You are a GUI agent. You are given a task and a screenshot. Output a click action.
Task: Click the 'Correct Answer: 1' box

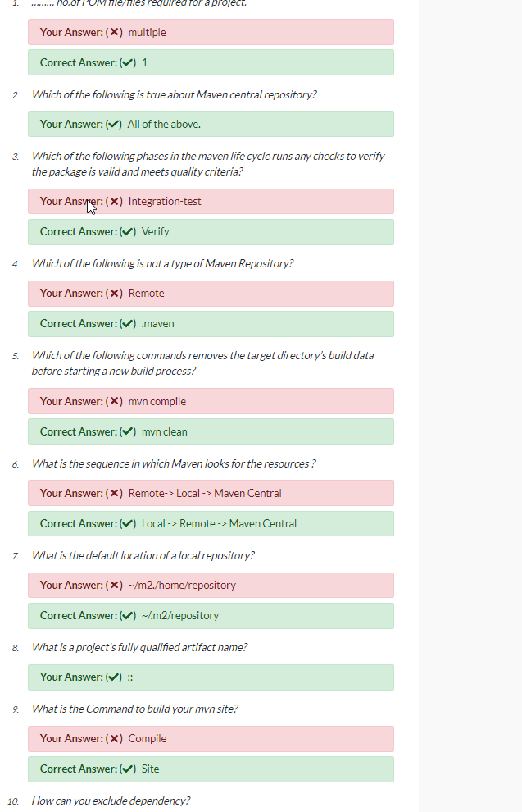(211, 62)
